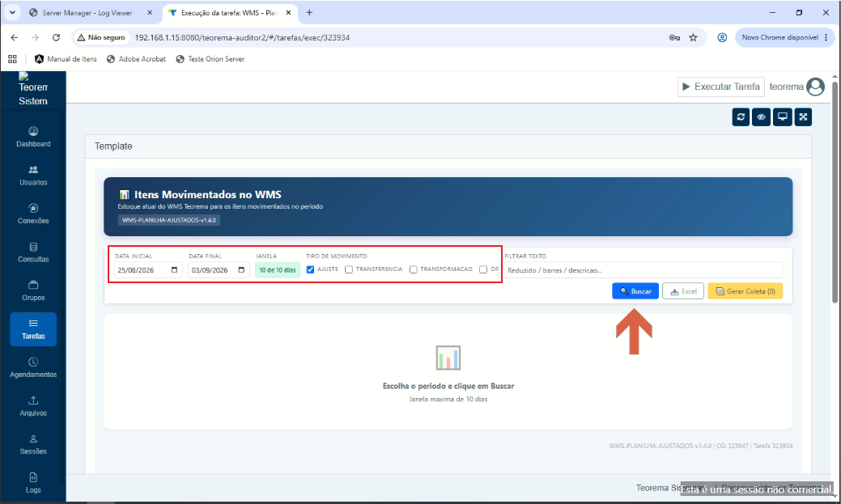Click the Executar Tarefa button
The height and width of the screenshot is (504, 841).
721,87
